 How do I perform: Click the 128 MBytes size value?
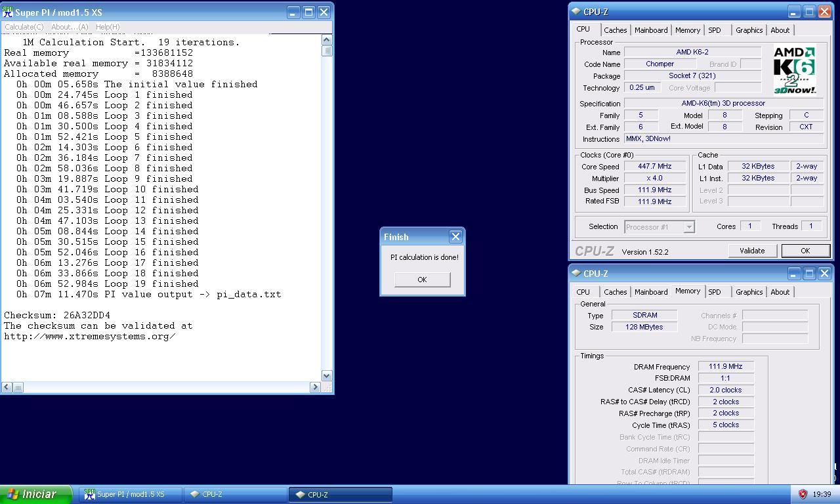[x=644, y=327]
